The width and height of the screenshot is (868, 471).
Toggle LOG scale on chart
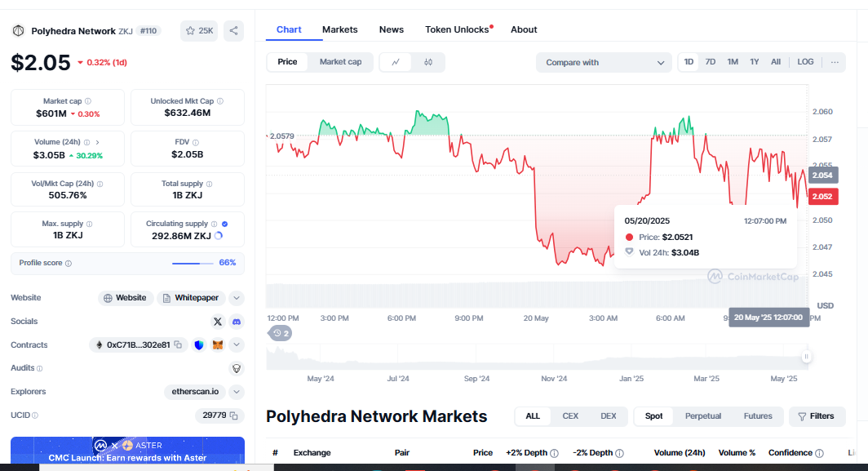805,62
